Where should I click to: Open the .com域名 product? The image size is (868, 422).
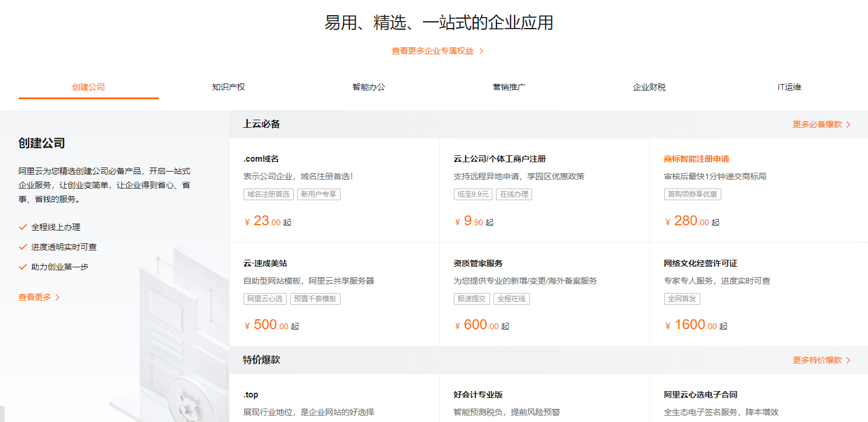pyautogui.click(x=261, y=159)
